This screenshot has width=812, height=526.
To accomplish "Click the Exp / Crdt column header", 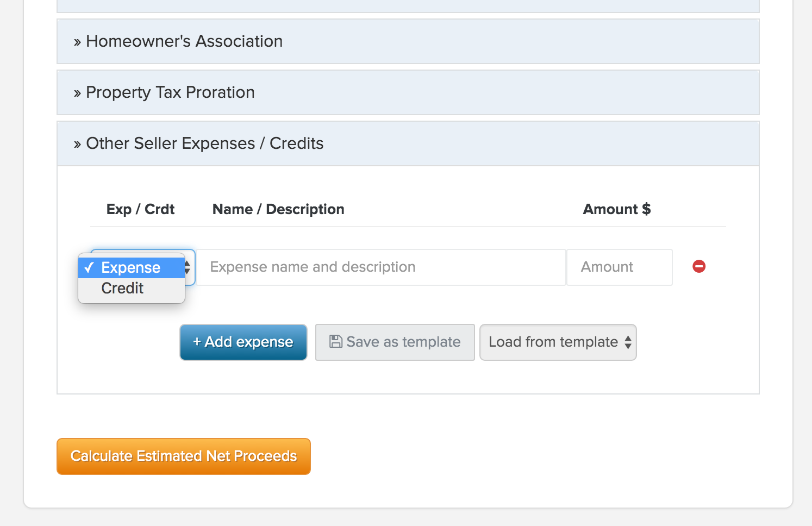I will point(140,209).
